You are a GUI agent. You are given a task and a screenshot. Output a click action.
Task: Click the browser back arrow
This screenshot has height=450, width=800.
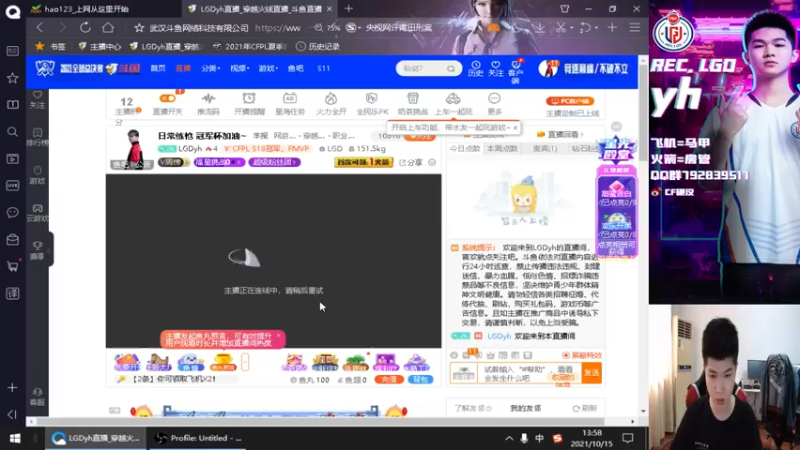click(40, 28)
